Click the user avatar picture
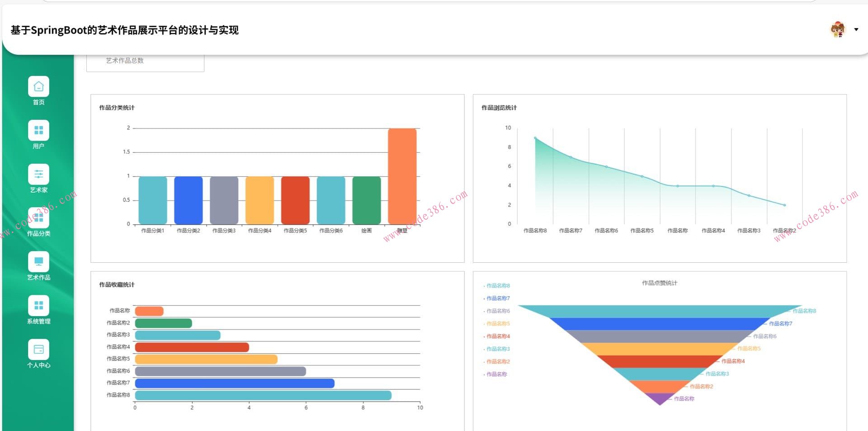Viewport: 868px width, 431px height. click(x=838, y=30)
